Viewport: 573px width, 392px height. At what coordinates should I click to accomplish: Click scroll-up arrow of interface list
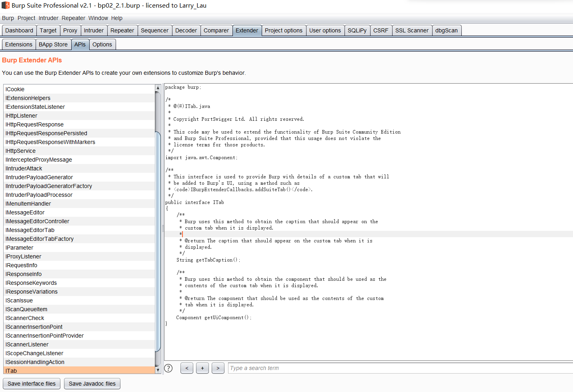click(158, 88)
